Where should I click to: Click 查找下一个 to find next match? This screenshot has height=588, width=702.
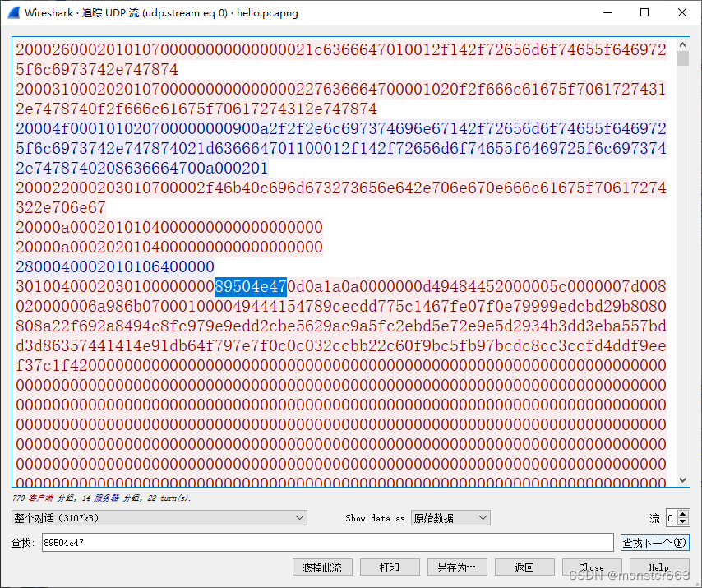point(655,542)
